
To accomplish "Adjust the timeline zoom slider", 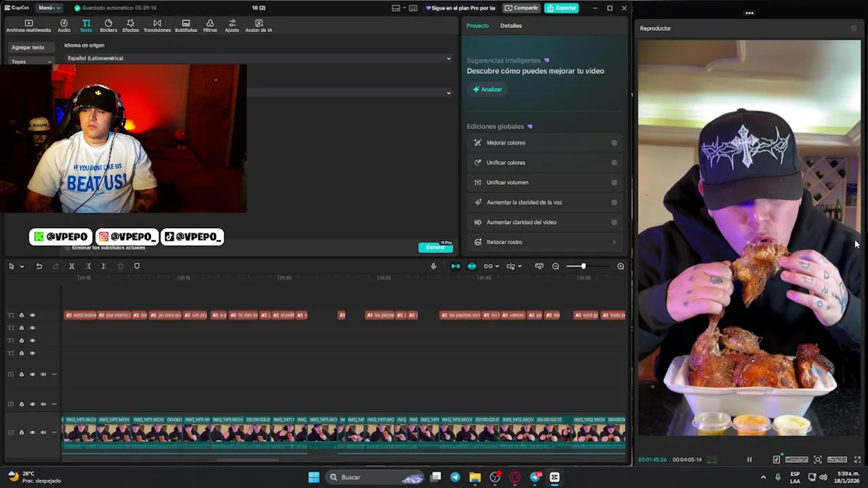I will point(583,266).
